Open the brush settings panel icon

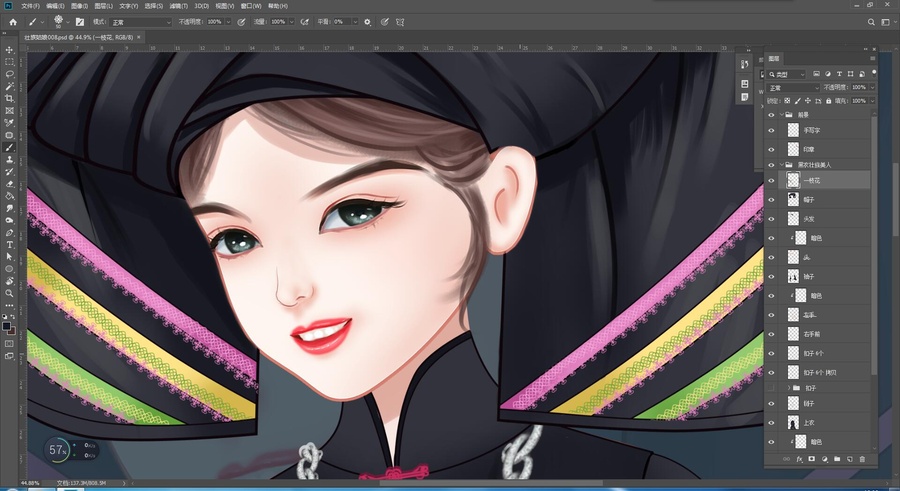tap(80, 22)
